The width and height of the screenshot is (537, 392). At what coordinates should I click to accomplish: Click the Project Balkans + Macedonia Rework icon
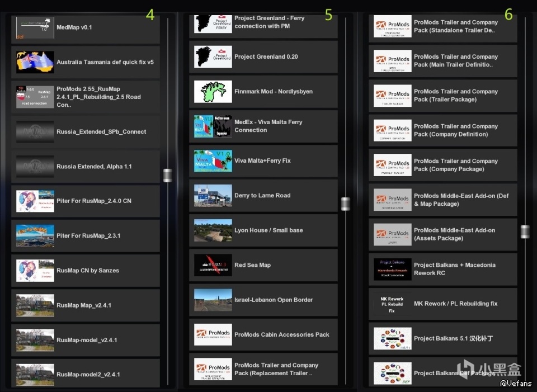coord(393,270)
